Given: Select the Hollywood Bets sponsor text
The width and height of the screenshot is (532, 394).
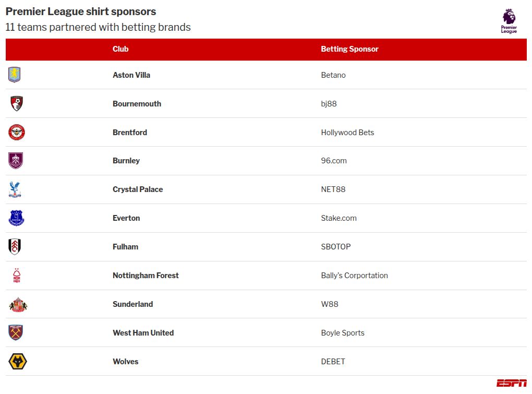Looking at the screenshot, I should pyautogui.click(x=347, y=133).
